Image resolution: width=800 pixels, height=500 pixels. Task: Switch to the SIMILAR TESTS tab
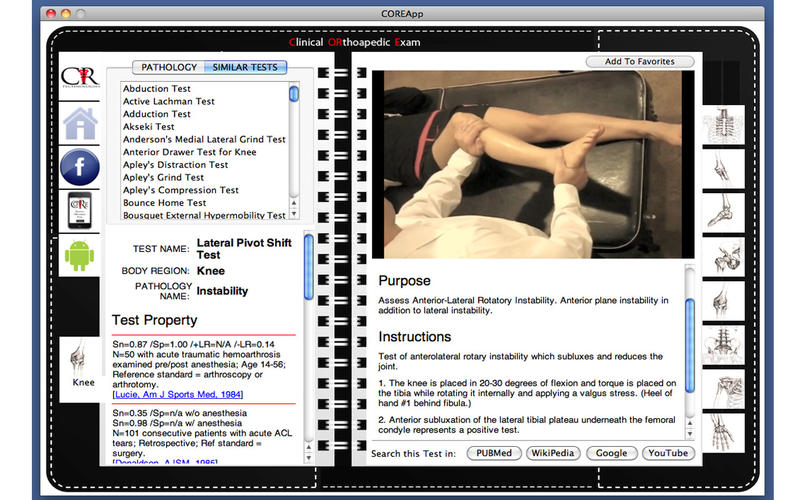coord(245,67)
